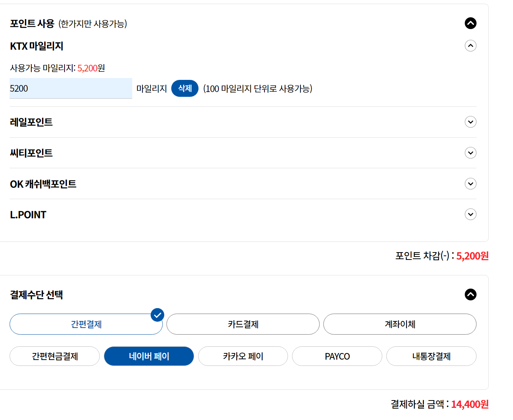Choose 카카오 페이 option
Screen dimensions: 513x420
[x=243, y=356]
